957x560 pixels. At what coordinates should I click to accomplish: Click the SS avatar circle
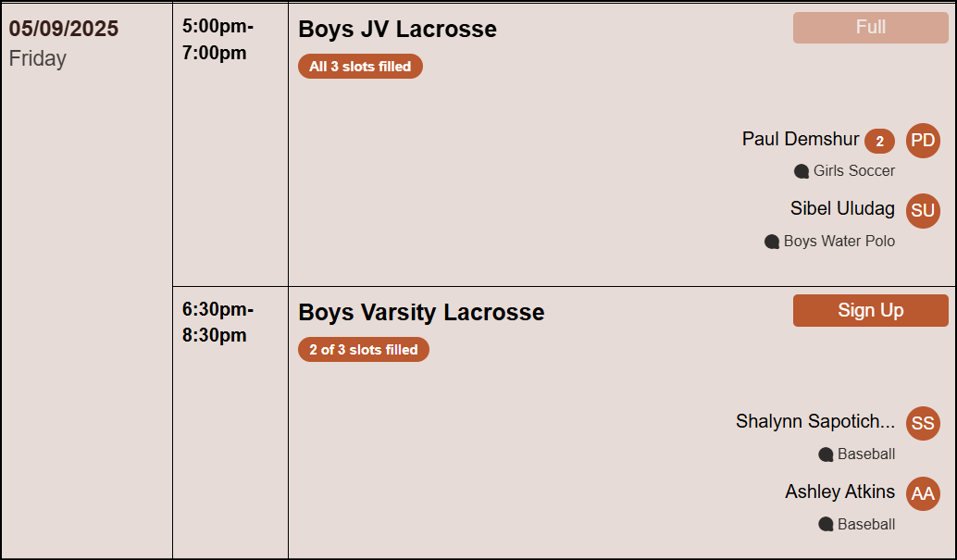tap(923, 424)
